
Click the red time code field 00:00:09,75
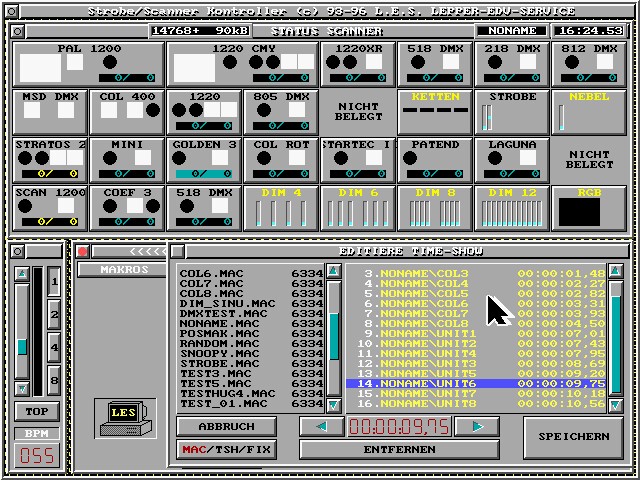[x=399, y=427]
